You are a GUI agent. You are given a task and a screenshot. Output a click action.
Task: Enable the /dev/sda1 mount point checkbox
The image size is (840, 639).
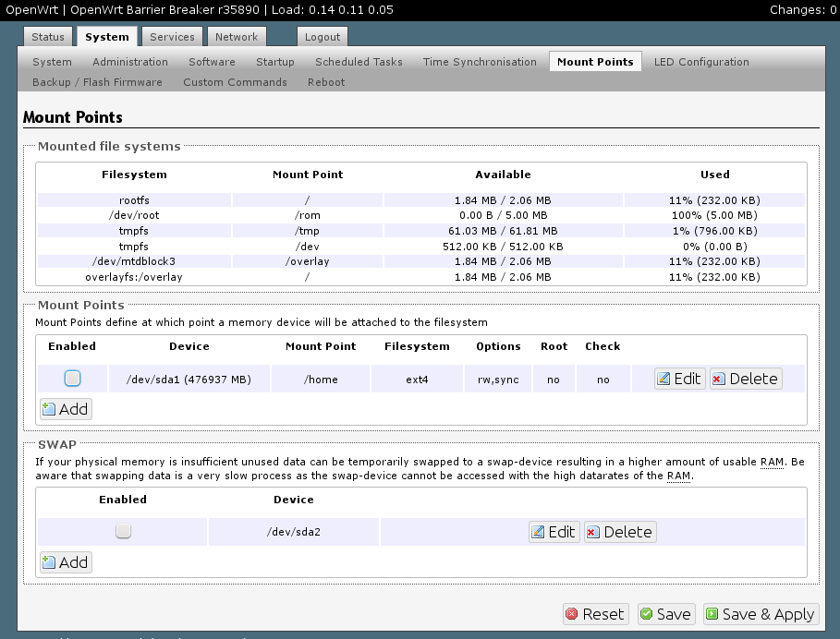pos(72,378)
